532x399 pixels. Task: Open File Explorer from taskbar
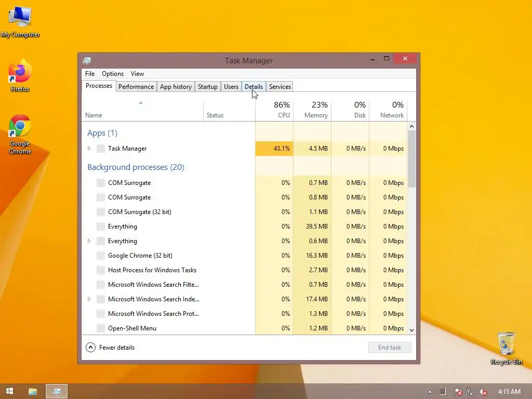[x=33, y=391]
